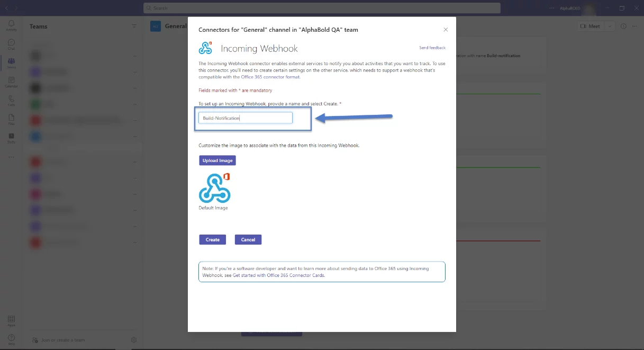This screenshot has width=644, height=350.
Task: Click the Build-Notification name field
Action: point(246,118)
